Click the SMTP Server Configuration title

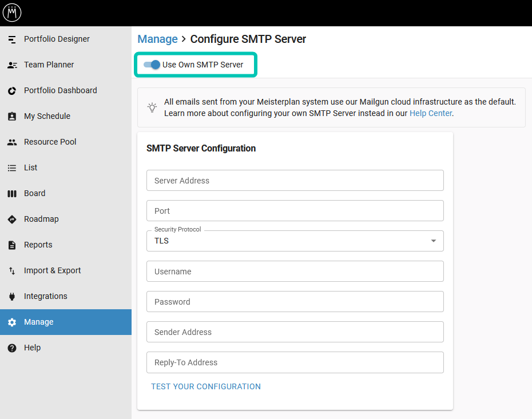tap(201, 149)
